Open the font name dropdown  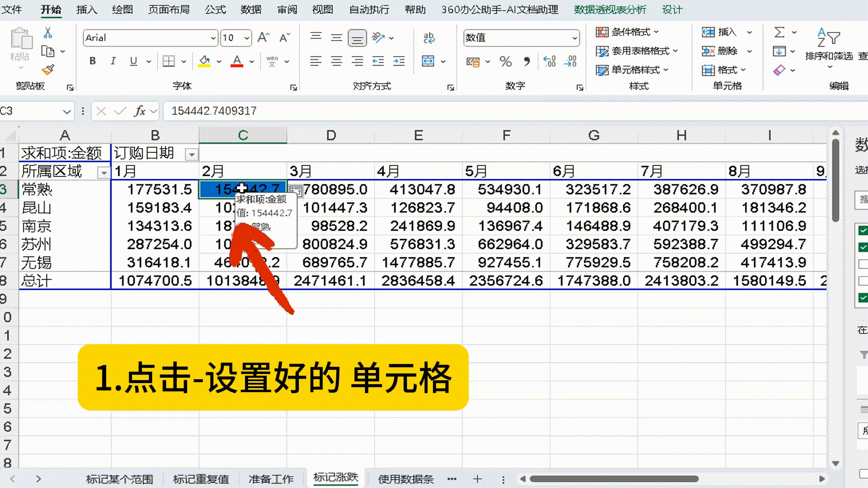click(x=213, y=38)
